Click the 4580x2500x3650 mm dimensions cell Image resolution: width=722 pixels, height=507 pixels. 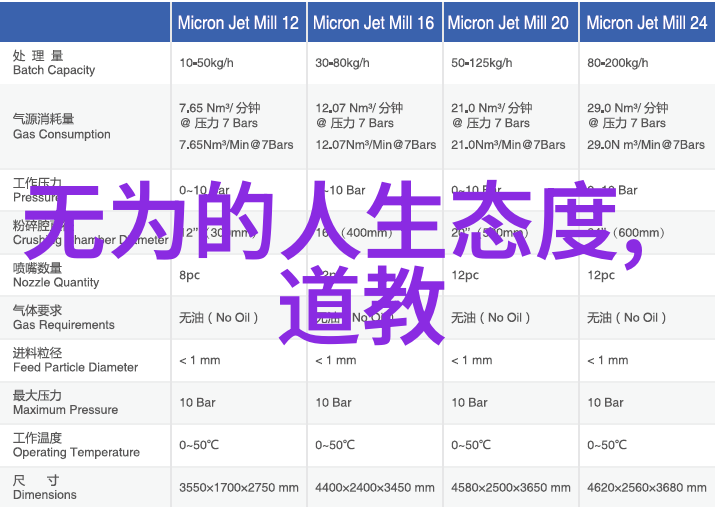click(x=510, y=488)
